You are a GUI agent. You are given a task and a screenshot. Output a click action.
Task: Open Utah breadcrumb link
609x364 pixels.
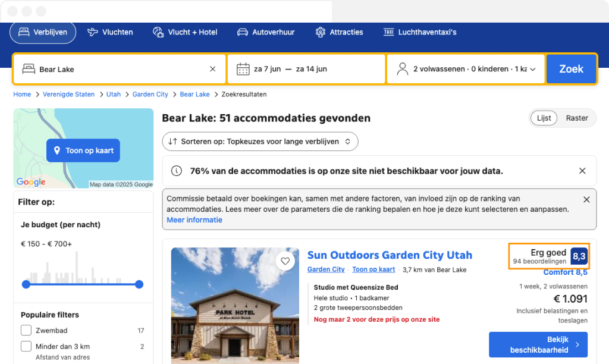click(114, 95)
